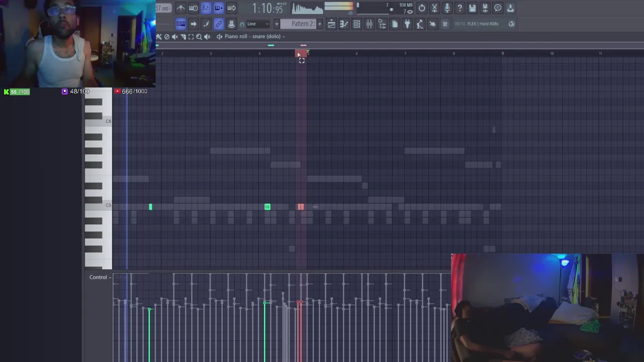The image size is (644, 362).
Task: Toggle loop recording button
Action: [x=231, y=8]
